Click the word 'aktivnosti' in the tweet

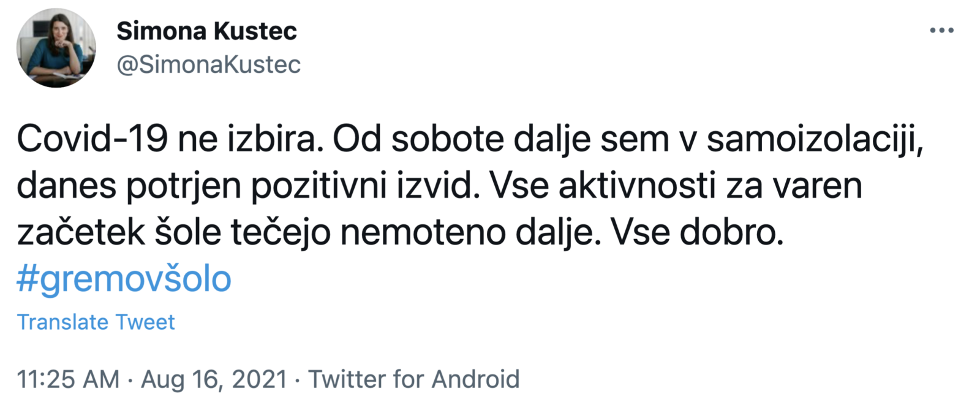(636, 186)
